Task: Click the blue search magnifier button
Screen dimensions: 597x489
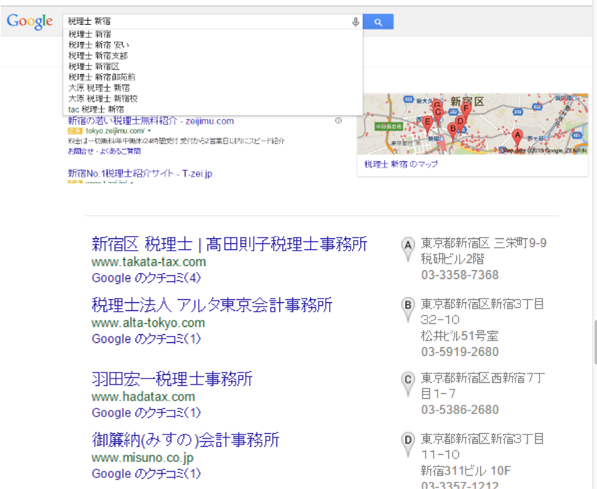Action: [x=378, y=22]
